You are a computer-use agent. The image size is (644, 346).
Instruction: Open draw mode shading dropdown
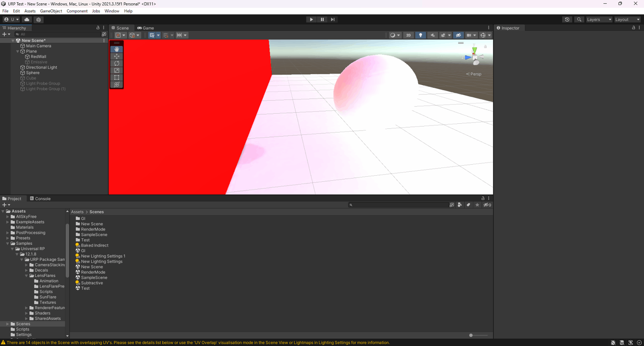395,35
